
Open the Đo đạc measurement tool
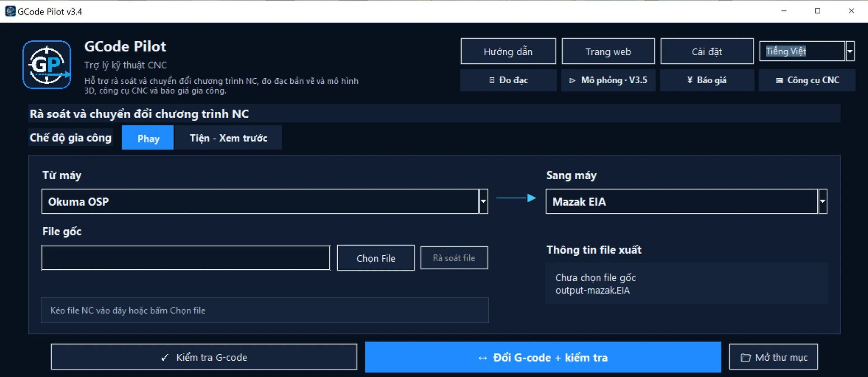click(x=508, y=80)
